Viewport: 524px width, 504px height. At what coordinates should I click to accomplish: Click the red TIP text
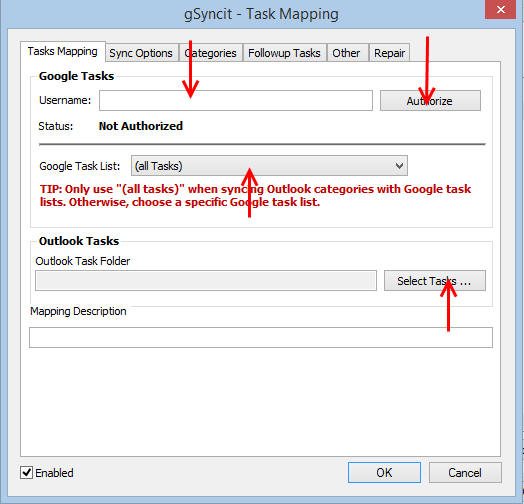click(x=255, y=196)
